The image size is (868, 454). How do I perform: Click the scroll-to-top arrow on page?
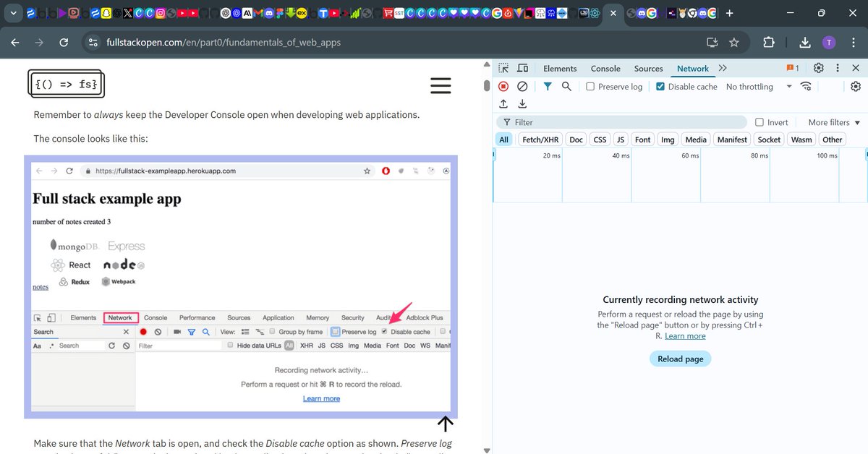446,424
